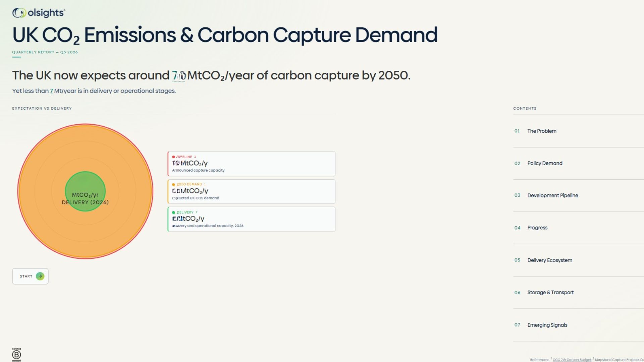Click the underlined 70 figure in headline
644x362 pixels.
[178, 75]
